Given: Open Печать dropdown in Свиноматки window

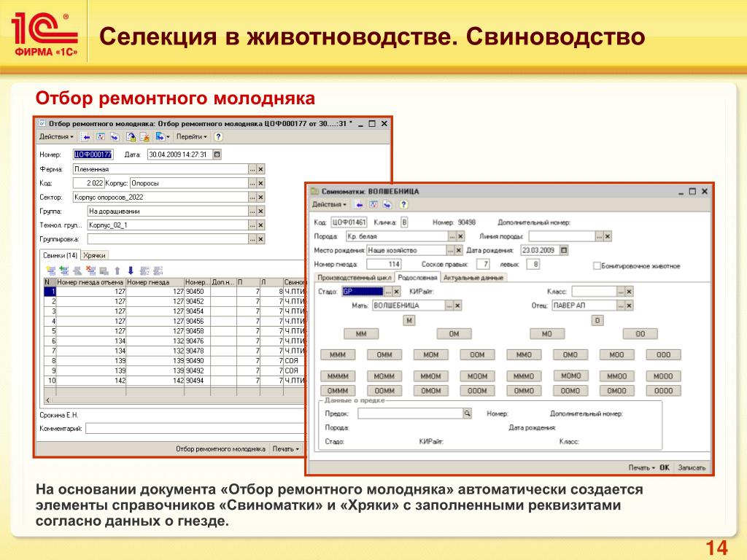Looking at the screenshot, I should coord(641,467).
